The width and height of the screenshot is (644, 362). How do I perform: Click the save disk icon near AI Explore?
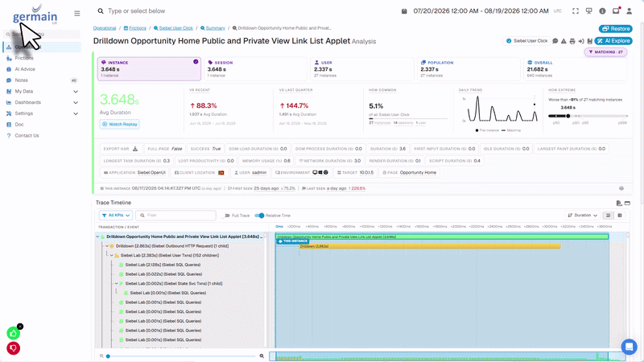[590, 41]
